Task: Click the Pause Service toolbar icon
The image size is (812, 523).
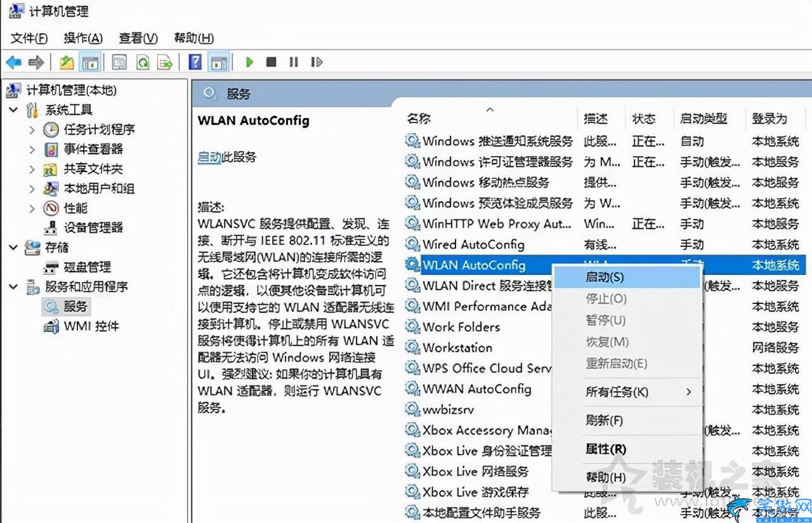Action: click(x=294, y=62)
